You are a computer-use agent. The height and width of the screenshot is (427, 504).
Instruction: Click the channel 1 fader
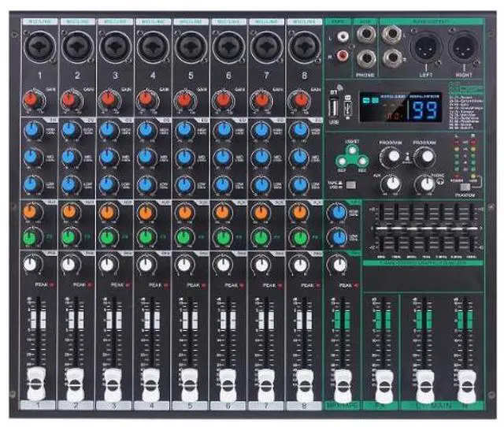click(x=36, y=383)
